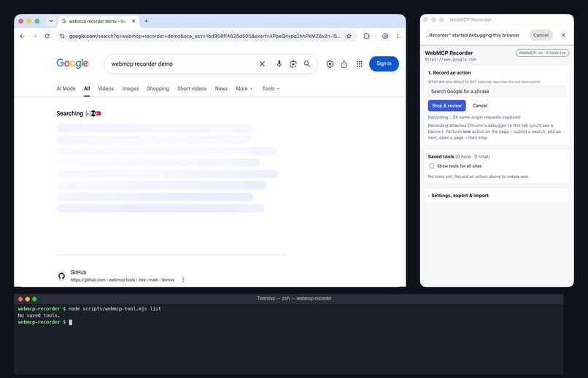Open the Chrome extensions puzzle icon

367,36
